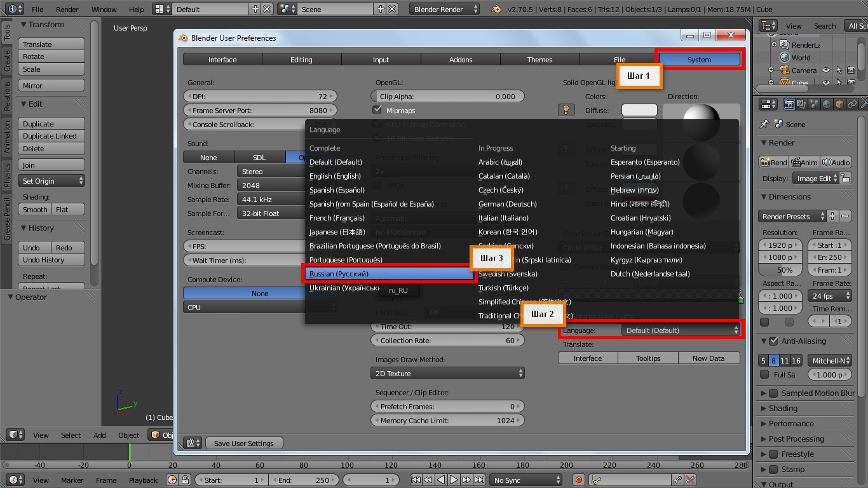Screen dimensions: 868x488
Task: Switch to the Addons preferences tab
Action: (461, 59)
